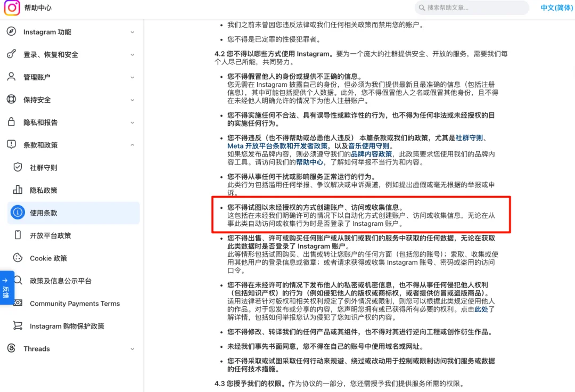Open the 中文(简体) language selector
The width and height of the screenshot is (575, 392).
pos(556,7)
